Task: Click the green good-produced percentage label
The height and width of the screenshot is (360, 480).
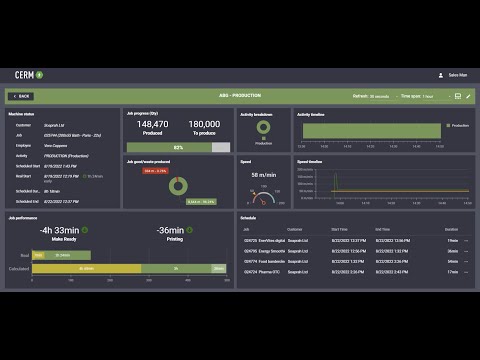Action: (201, 202)
